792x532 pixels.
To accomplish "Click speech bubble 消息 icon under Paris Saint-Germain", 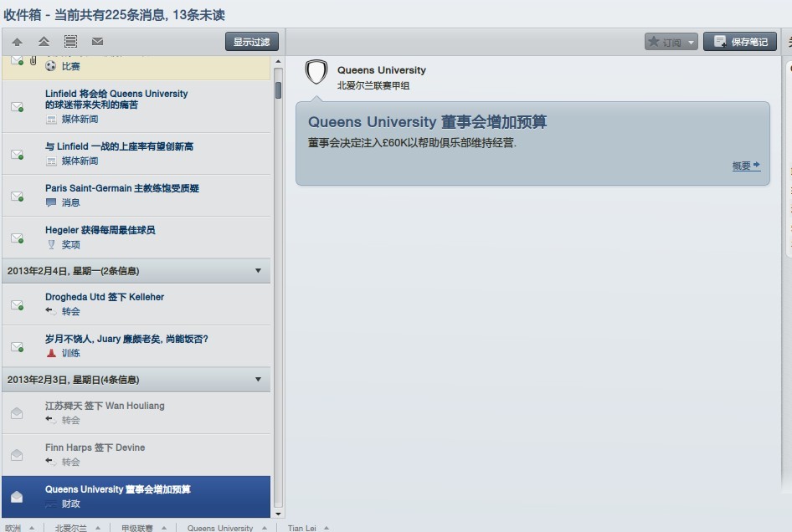I will click(51, 203).
